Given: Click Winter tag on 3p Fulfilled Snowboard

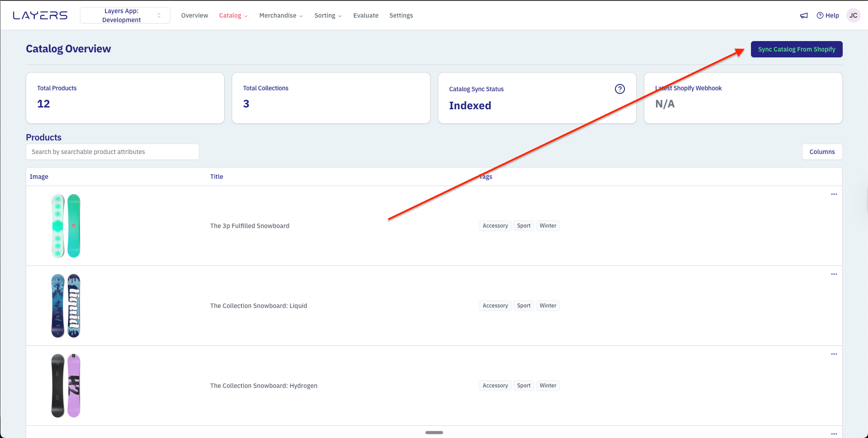Looking at the screenshot, I should tap(548, 226).
